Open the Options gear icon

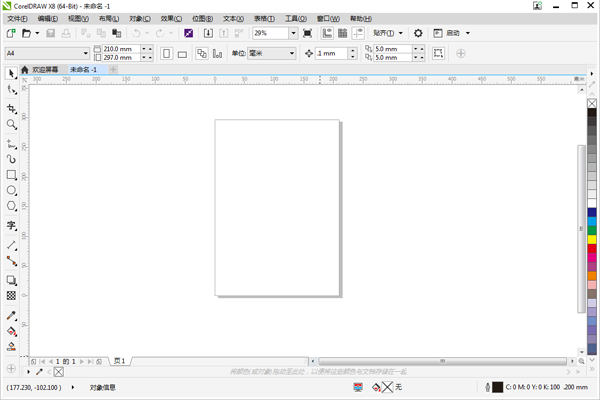click(418, 33)
